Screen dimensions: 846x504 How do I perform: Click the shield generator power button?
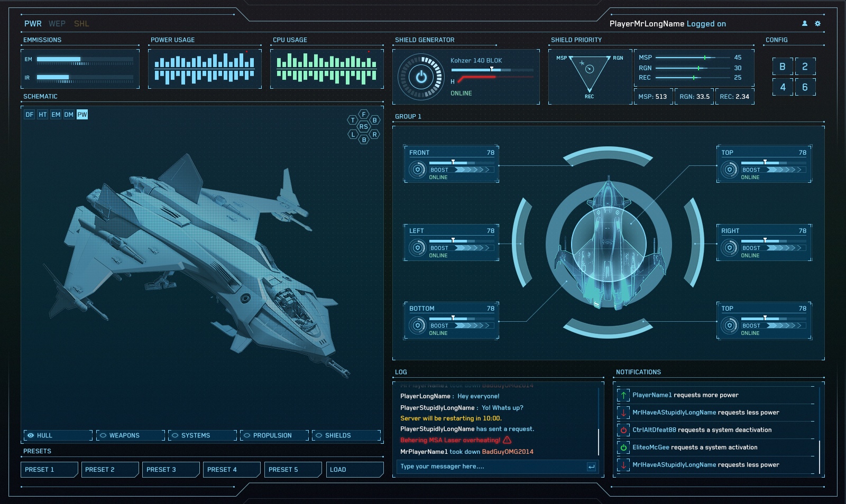click(x=421, y=77)
